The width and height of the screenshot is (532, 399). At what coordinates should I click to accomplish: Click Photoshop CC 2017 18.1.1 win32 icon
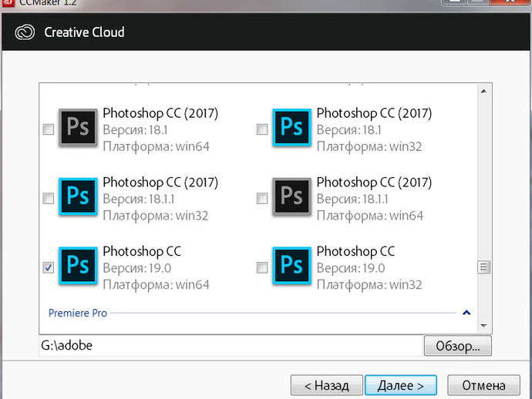[78, 196]
